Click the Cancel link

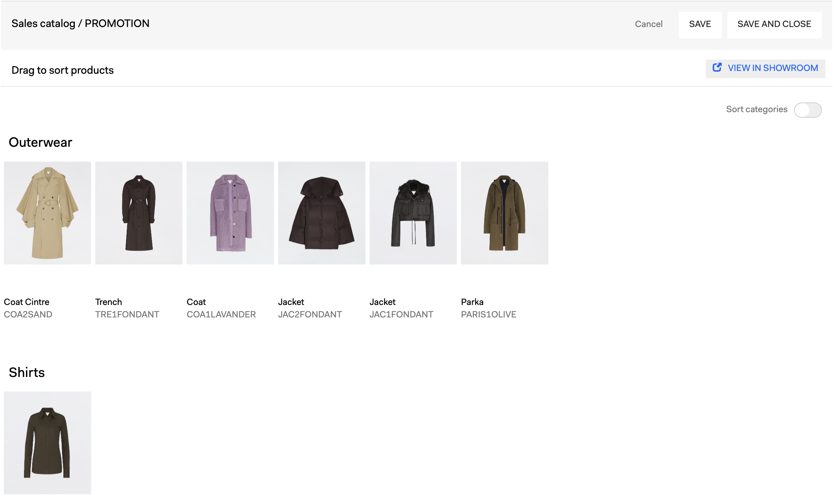coord(648,24)
